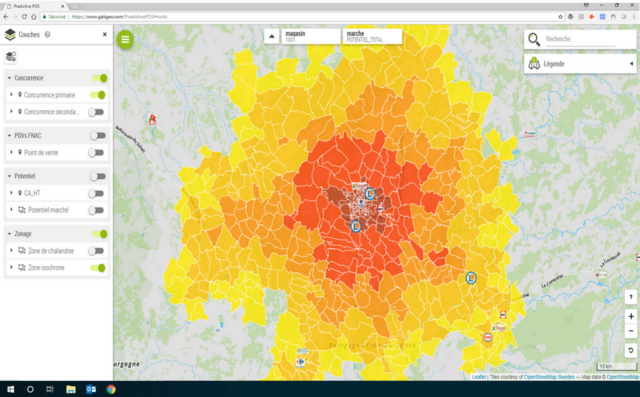
Task: Select the Carrefour marker at the map's south edge
Action: [300, 362]
